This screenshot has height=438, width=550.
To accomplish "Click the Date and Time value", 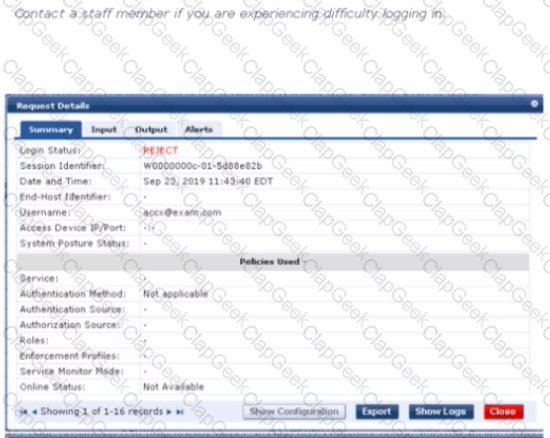I will tap(208, 181).
